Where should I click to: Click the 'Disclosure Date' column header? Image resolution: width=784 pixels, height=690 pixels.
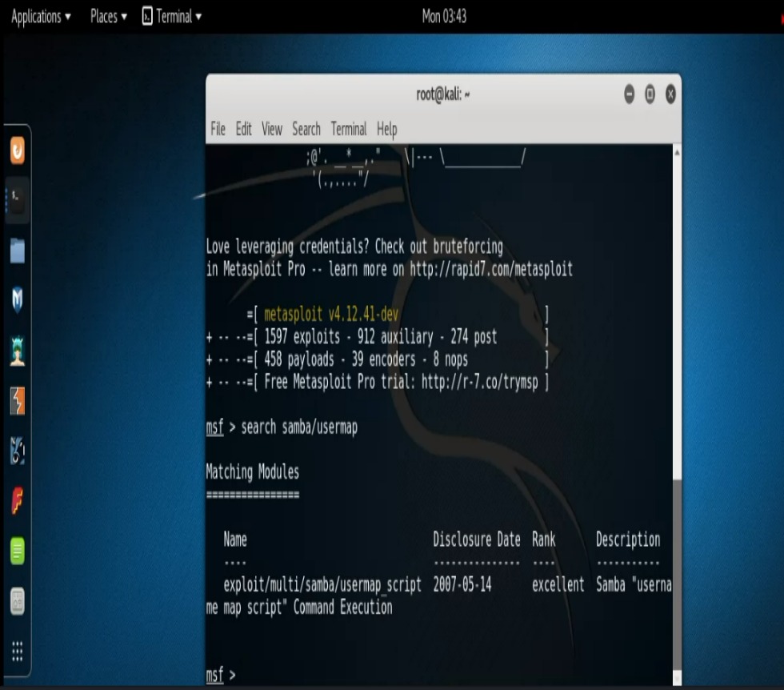tap(477, 540)
